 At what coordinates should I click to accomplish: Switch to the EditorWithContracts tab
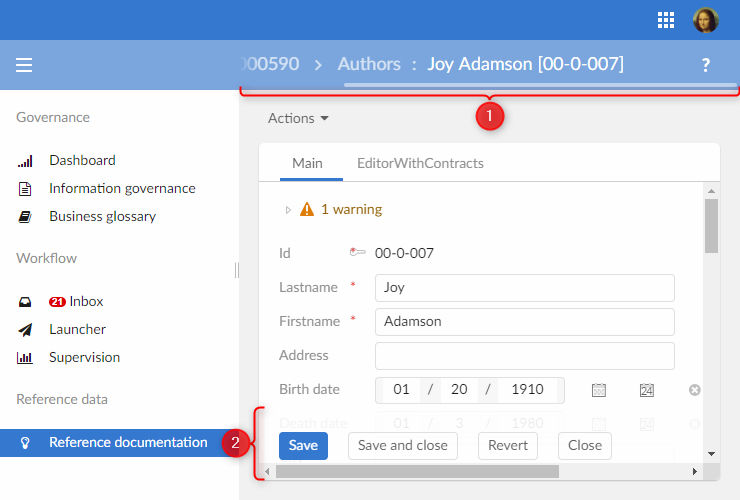click(x=420, y=163)
